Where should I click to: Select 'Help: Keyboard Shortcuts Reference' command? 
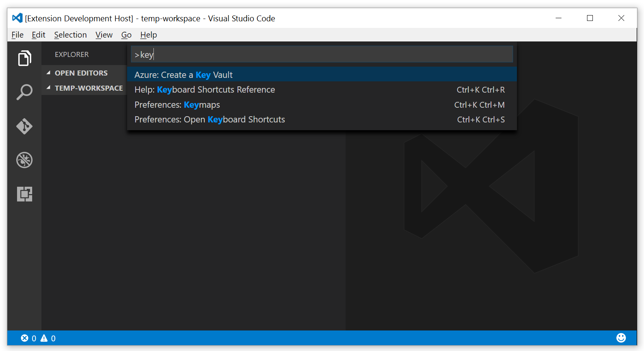pyautogui.click(x=322, y=89)
